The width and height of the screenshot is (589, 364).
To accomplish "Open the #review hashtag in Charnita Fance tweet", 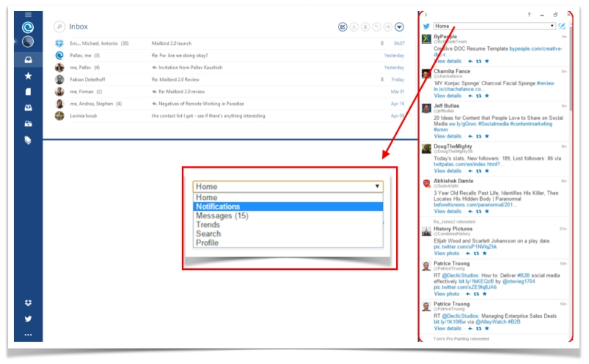I will pyautogui.click(x=546, y=83).
